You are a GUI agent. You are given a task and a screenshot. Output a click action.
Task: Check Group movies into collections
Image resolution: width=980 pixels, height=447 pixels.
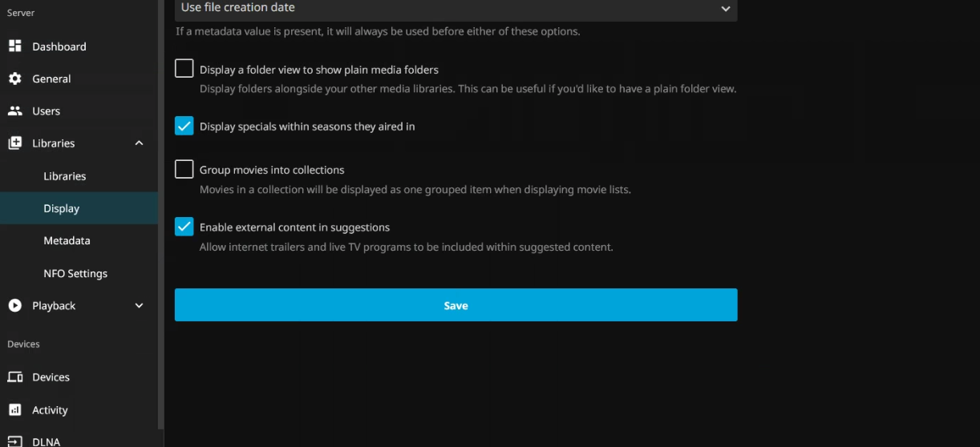click(x=184, y=169)
